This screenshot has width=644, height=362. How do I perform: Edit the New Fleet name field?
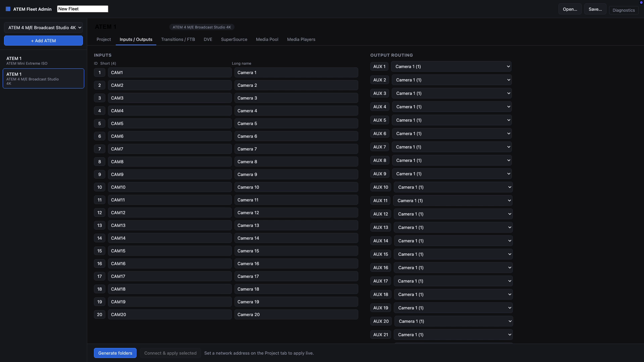83,9
